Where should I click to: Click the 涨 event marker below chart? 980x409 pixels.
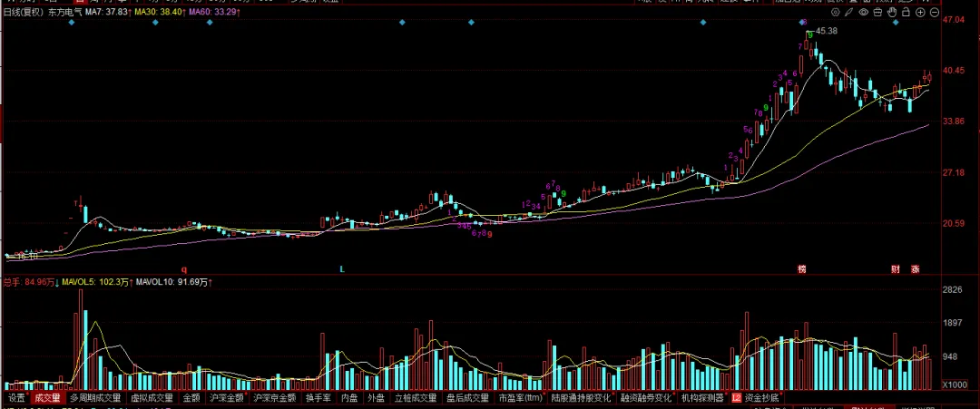(915, 269)
